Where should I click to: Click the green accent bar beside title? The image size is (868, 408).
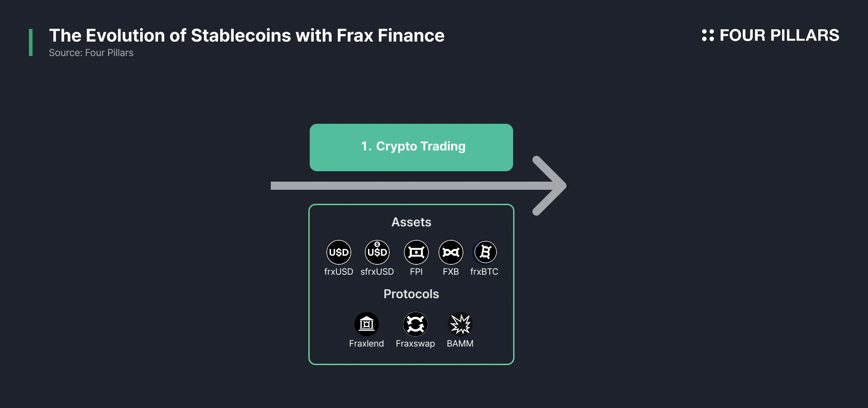point(31,42)
